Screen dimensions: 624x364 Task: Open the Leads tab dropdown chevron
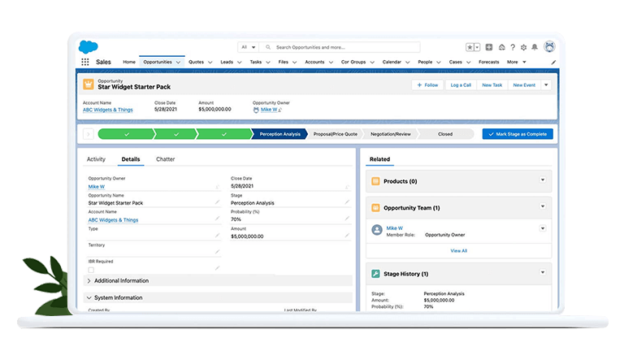239,63
